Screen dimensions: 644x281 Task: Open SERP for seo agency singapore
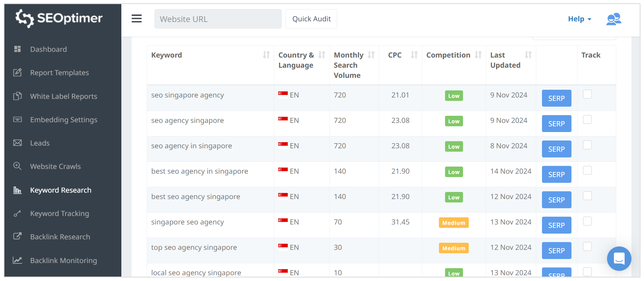(556, 124)
